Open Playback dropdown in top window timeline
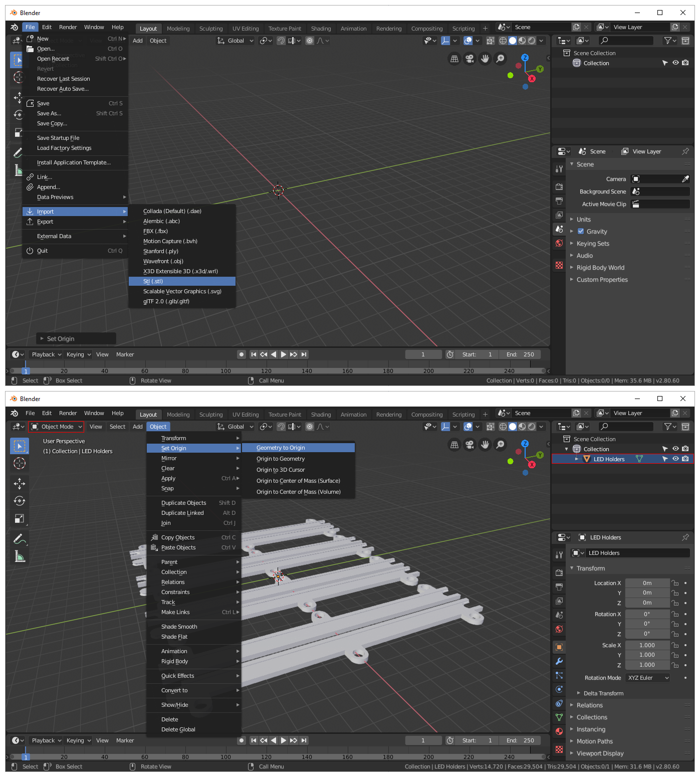 tap(46, 354)
